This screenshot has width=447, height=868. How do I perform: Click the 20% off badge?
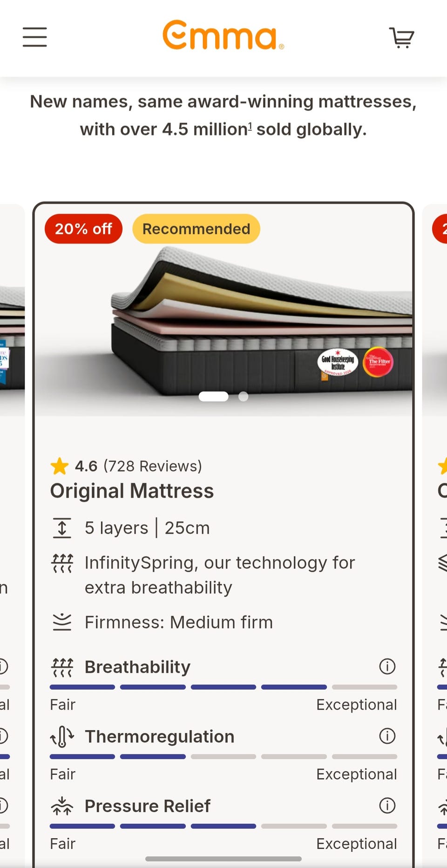[83, 229]
